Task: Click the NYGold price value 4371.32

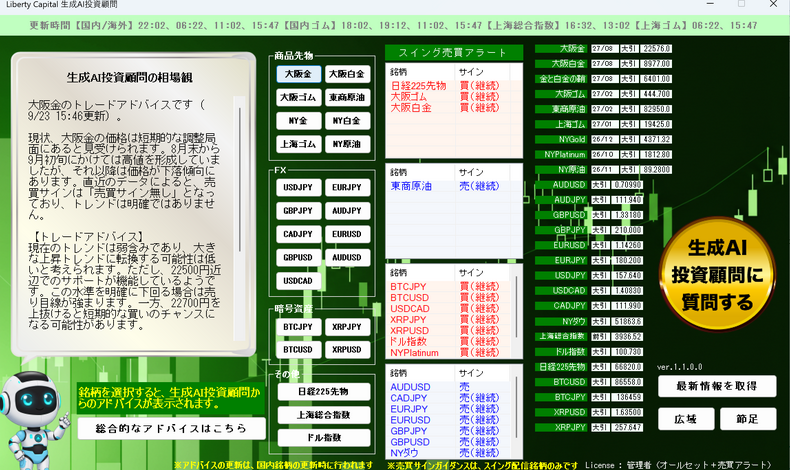Action: pyautogui.click(x=656, y=140)
